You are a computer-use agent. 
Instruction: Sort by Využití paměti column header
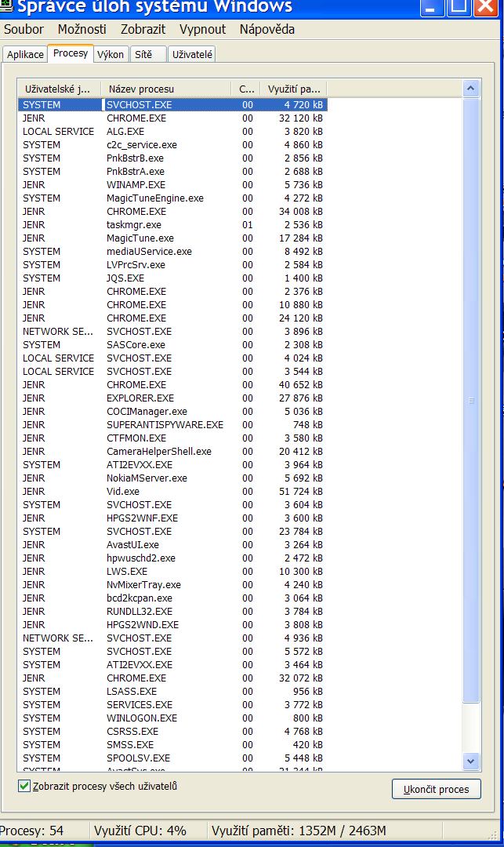(294, 89)
